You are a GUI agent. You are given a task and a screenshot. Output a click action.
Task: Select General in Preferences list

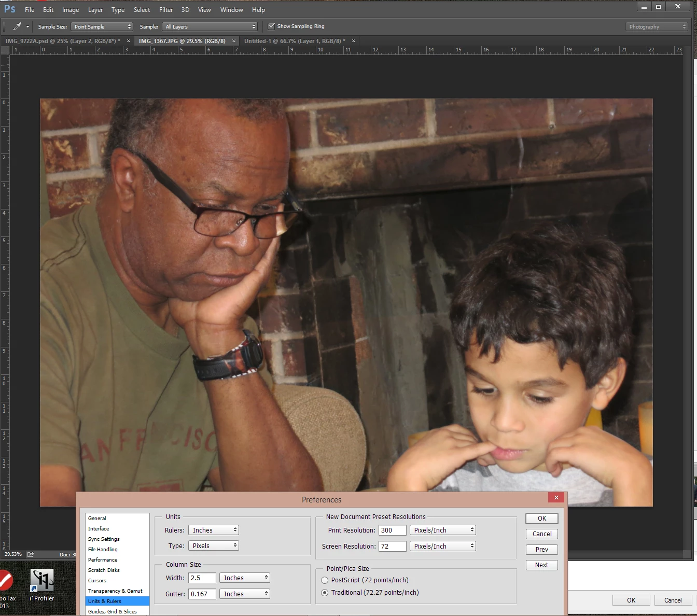pyautogui.click(x=117, y=519)
